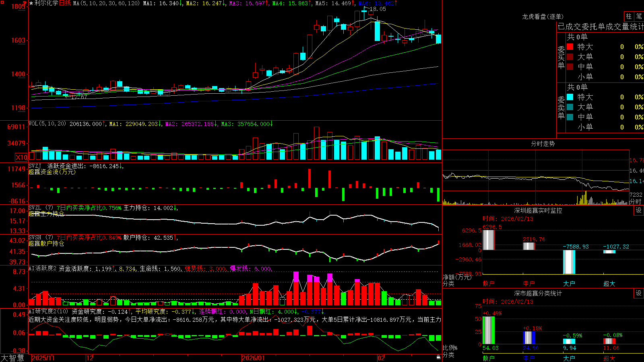Click the 超大 ratio bar labeled -0.08%
This screenshot has width=644, height=362.
click(609, 341)
